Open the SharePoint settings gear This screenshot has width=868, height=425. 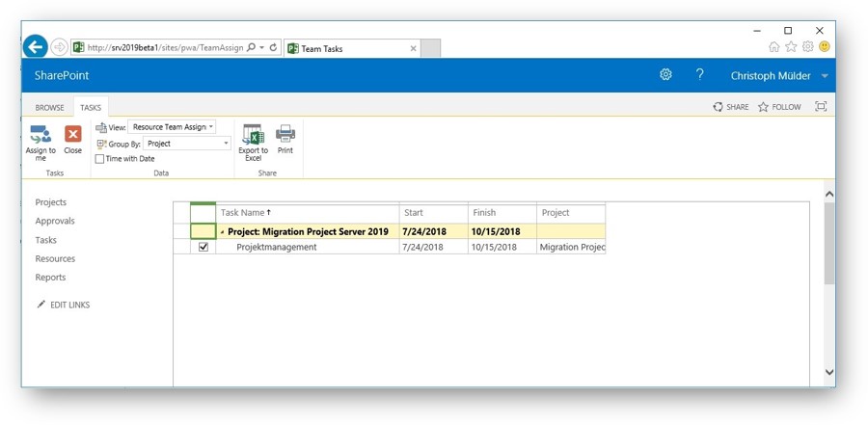(665, 75)
